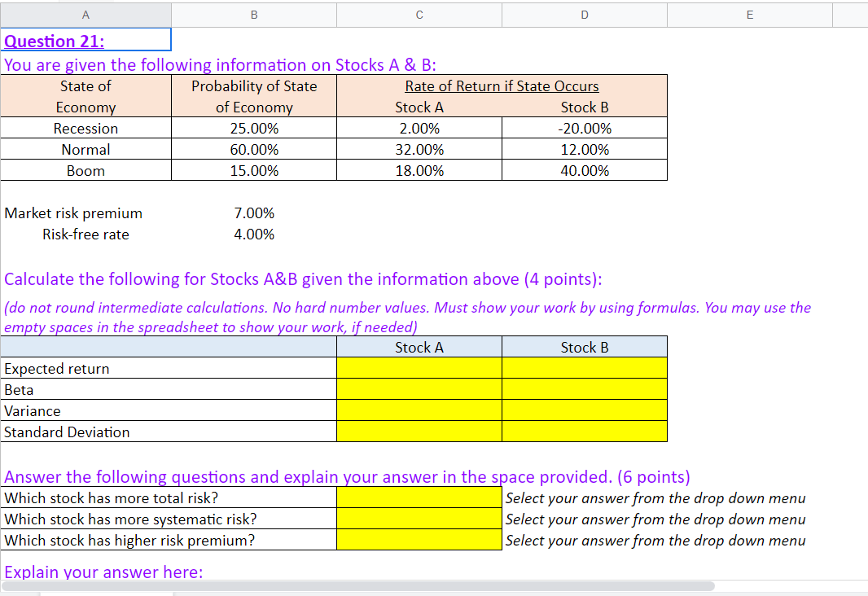Click the 'State of' header cell

click(85, 86)
